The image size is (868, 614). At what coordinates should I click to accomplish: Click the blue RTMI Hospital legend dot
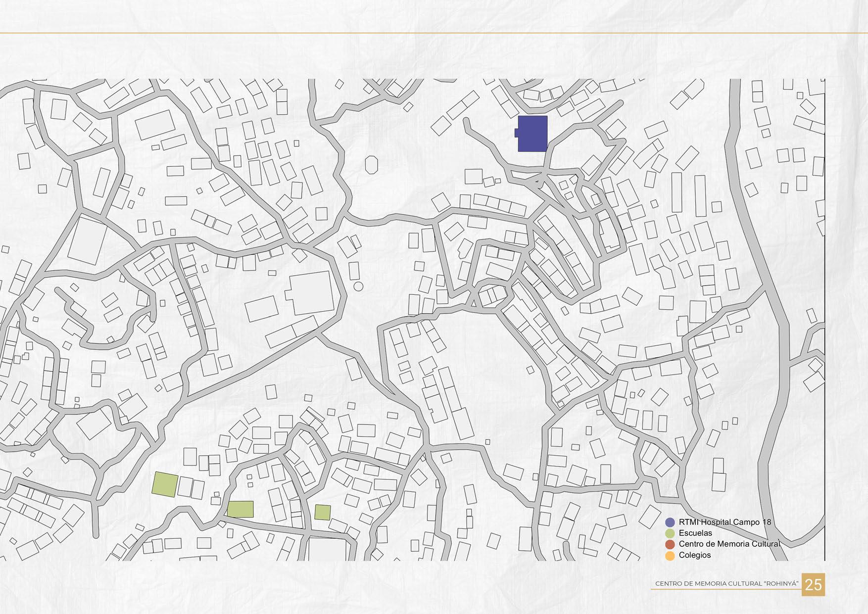click(670, 522)
